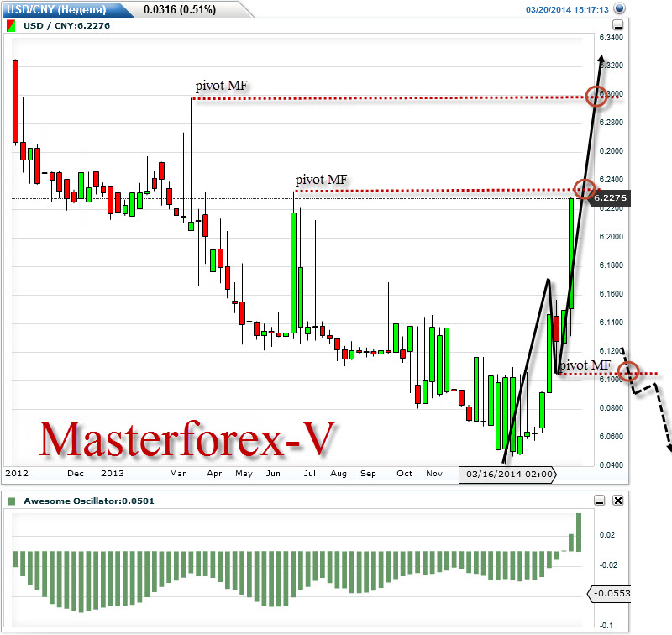Click the latest tall green candle near 6.2276
Viewport: 672px width, 635px height.
(571, 253)
